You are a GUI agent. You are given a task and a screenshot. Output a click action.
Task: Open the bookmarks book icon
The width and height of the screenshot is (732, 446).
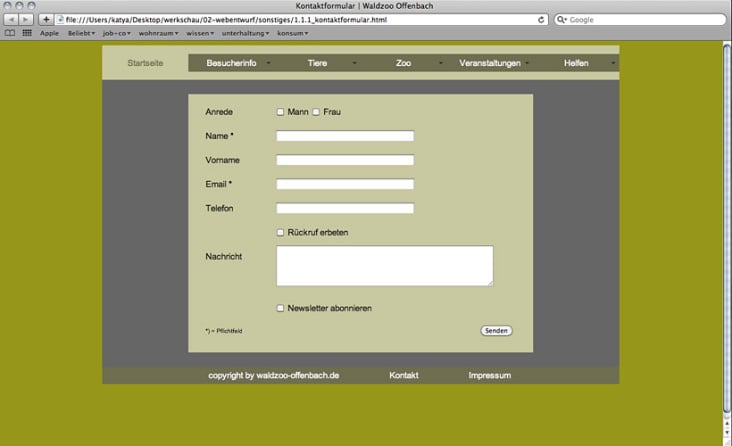[10, 33]
